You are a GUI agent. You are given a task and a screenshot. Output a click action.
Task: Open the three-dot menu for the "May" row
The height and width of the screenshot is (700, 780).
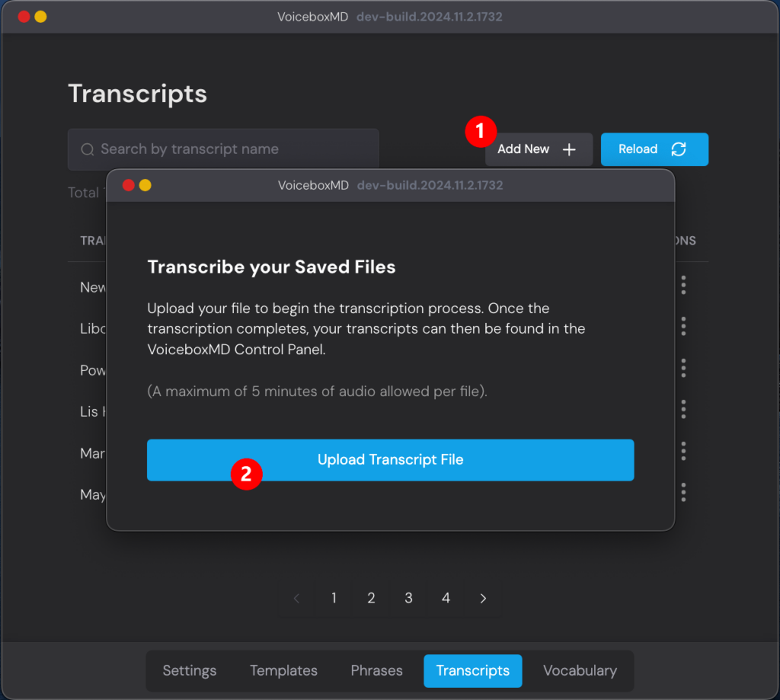(x=683, y=492)
